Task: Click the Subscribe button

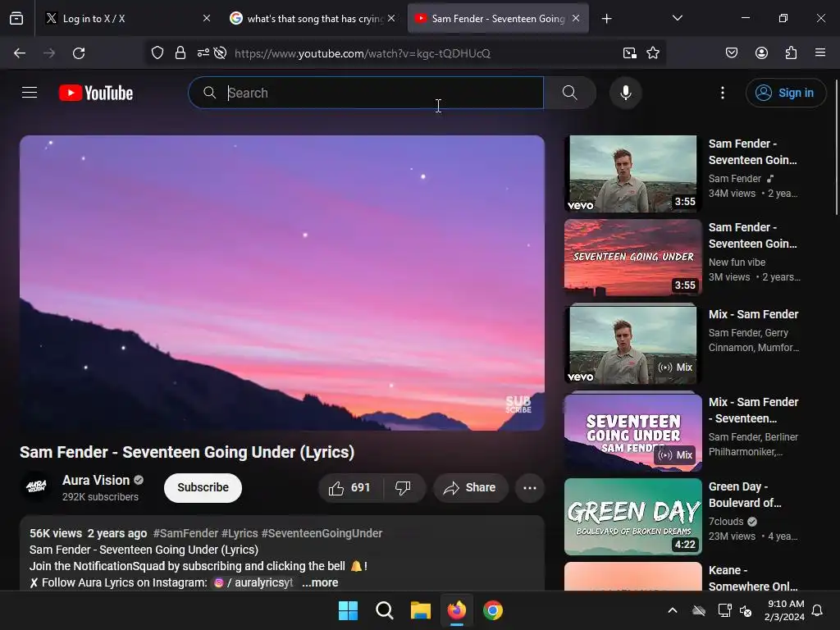Action: 203,487
